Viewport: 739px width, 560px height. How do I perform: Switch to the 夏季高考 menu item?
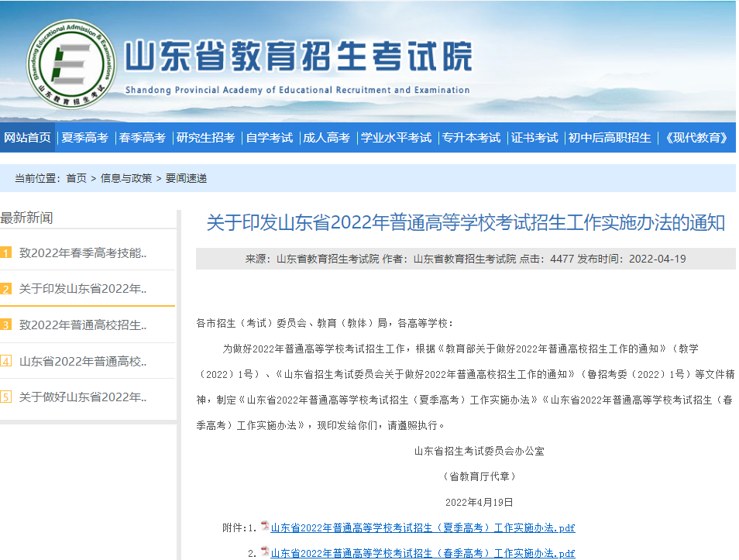pos(84,137)
